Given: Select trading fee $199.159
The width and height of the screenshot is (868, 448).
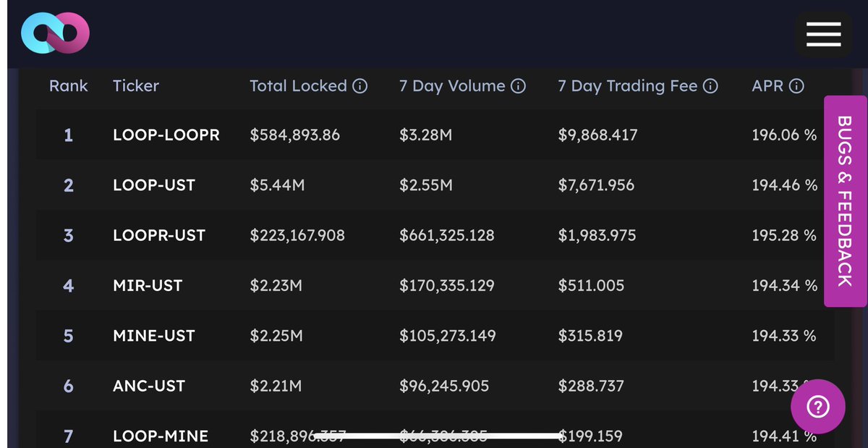Looking at the screenshot, I should pos(590,436).
